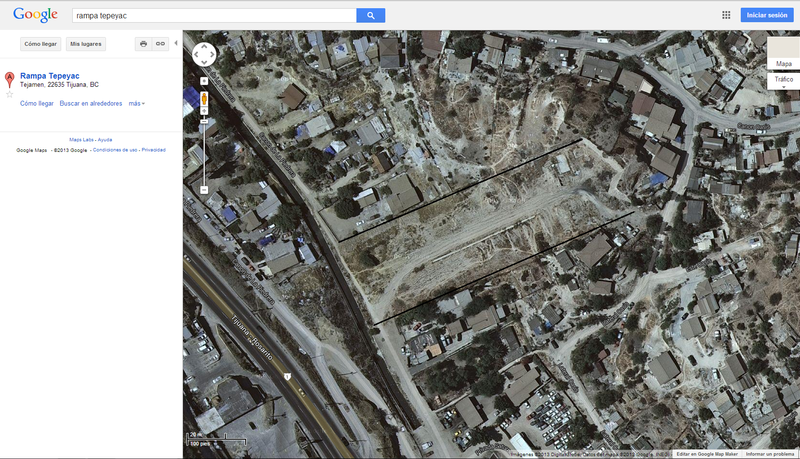
Task: Open the Buscar en alrededores link
Action: (90, 104)
